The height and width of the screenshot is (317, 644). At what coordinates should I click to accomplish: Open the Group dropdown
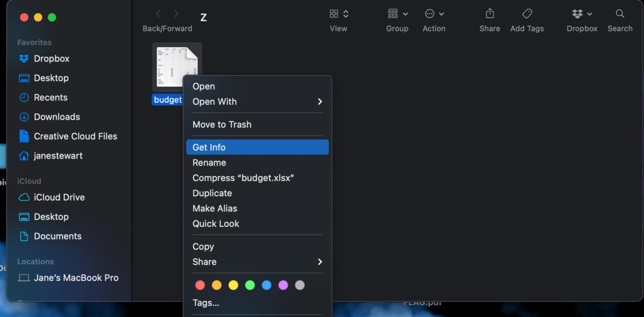coord(397,14)
